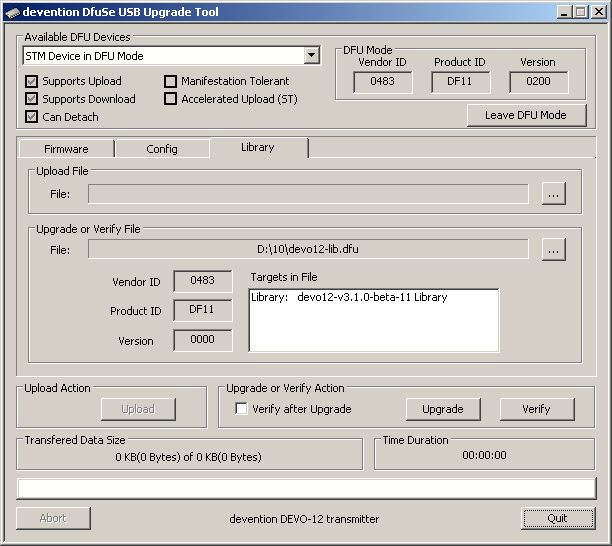The height and width of the screenshot is (546, 612).
Task: Browse for Upgrade or Verify File ellipsis button
Action: [x=553, y=249]
